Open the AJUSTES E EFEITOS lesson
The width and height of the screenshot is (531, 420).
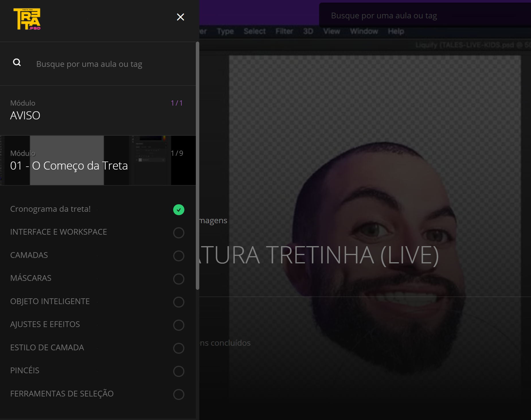(45, 324)
